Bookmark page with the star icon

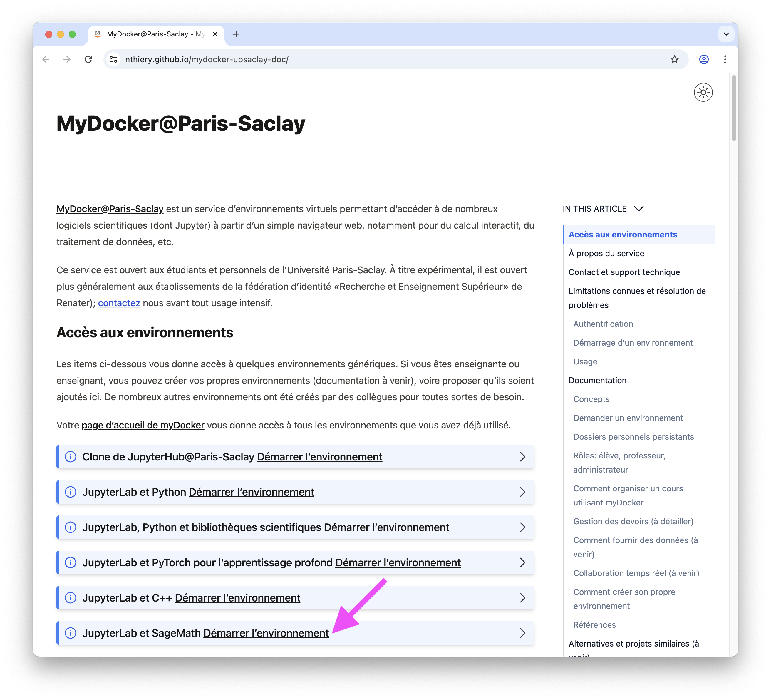(x=674, y=59)
